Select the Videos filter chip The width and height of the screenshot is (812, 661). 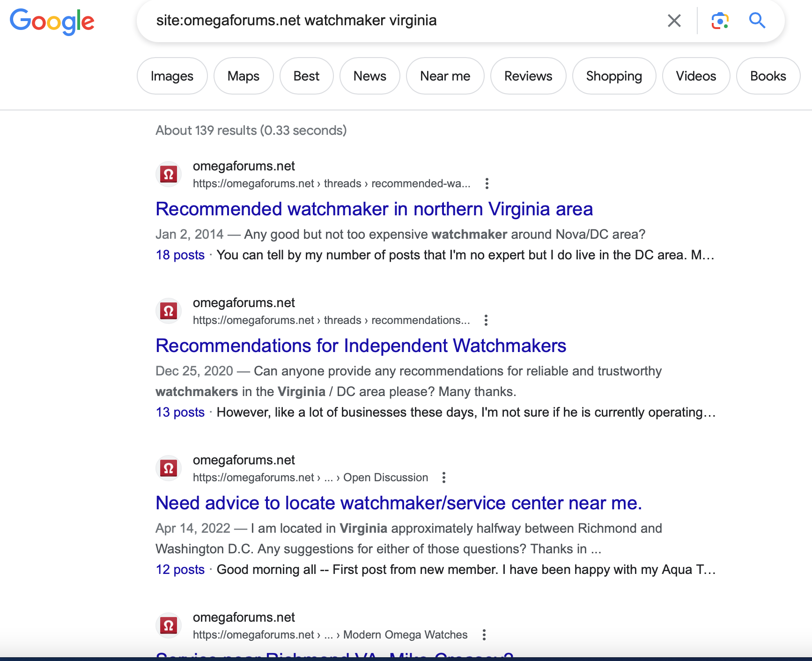coord(695,76)
